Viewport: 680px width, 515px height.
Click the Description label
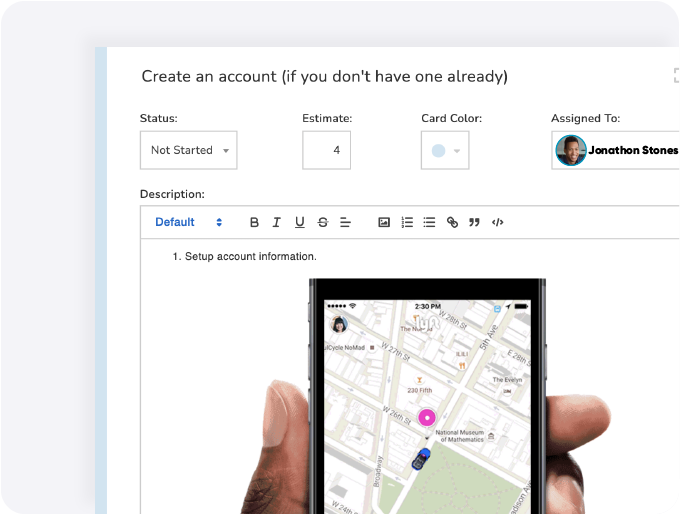[x=172, y=194]
